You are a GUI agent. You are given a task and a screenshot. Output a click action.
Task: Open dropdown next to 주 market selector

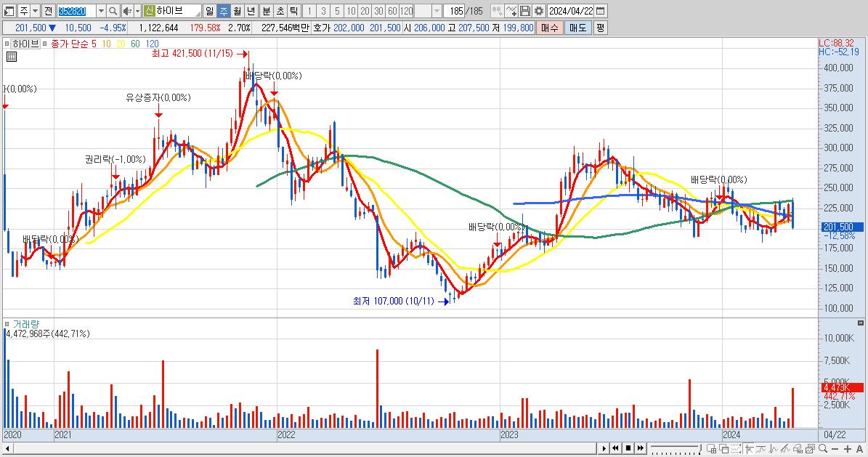35,10
